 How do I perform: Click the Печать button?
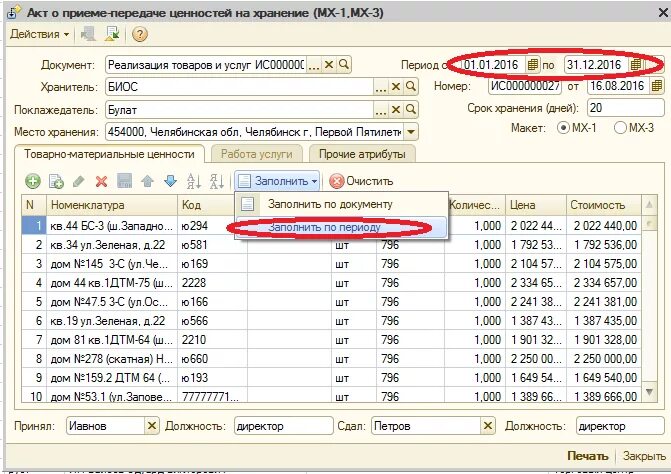point(588,456)
